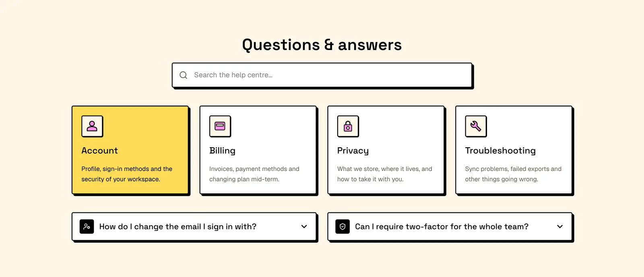The height and width of the screenshot is (277, 644).
Task: Click the magnifier icon in search bar
Action: (x=184, y=75)
